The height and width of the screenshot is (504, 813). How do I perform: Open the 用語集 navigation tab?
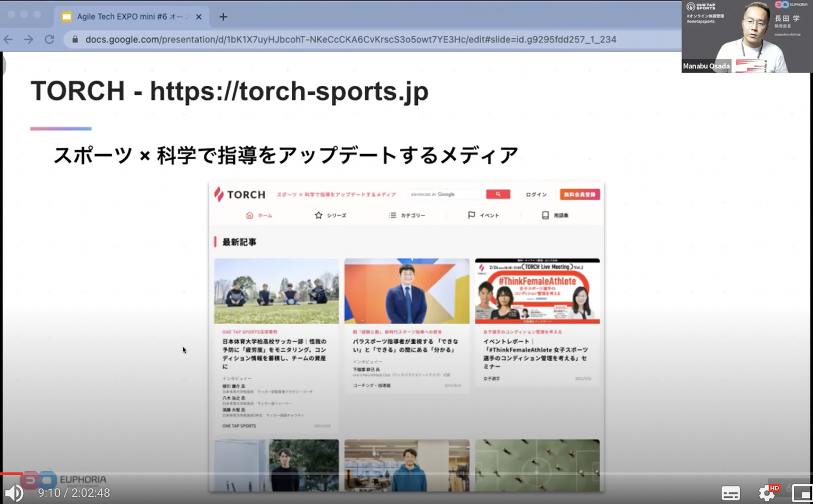tap(555, 215)
